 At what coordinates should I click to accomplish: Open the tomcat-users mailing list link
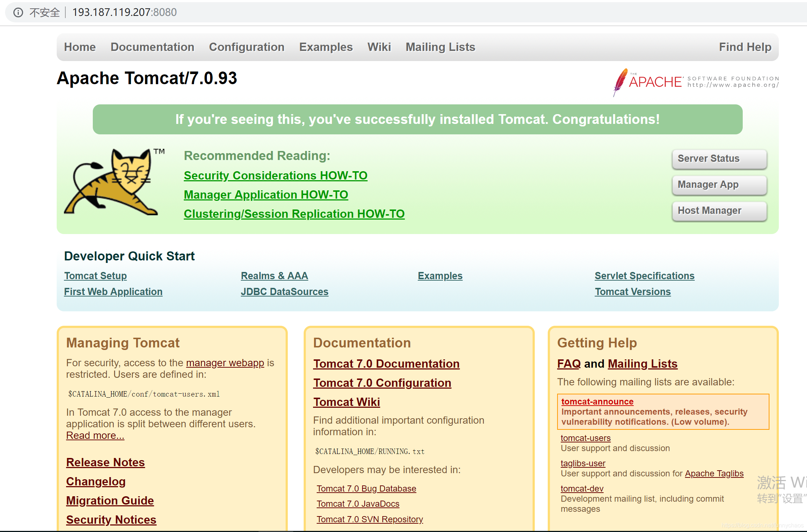[586, 438]
